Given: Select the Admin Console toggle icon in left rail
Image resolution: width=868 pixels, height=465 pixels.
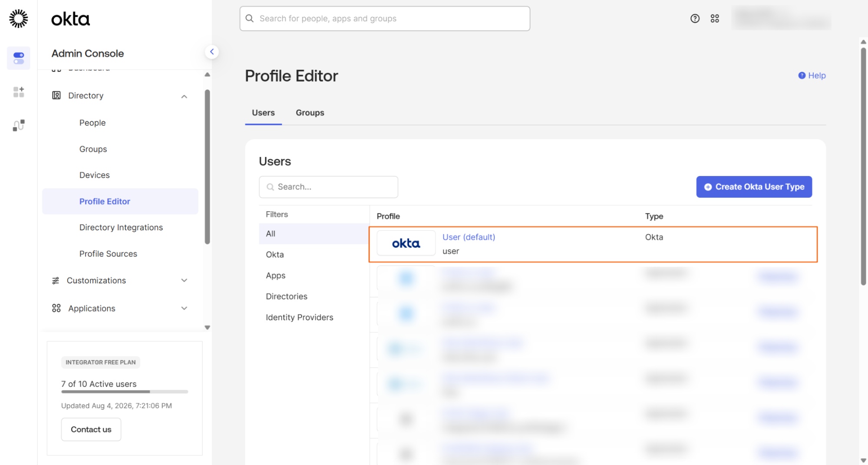Looking at the screenshot, I should tap(19, 58).
